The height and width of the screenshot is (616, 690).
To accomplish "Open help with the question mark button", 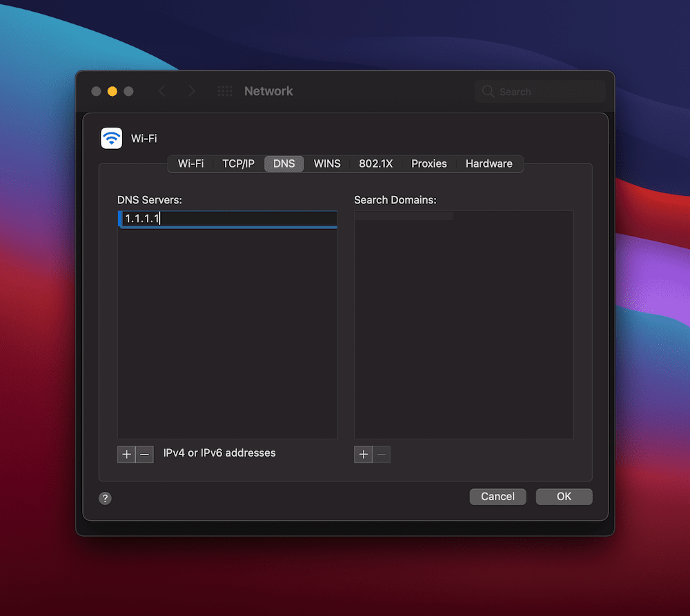I will point(105,498).
